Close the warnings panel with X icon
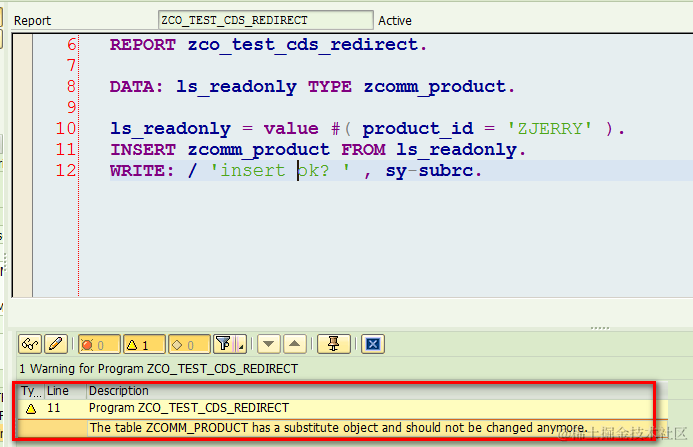Screen dimensions: 693x447 (373, 344)
